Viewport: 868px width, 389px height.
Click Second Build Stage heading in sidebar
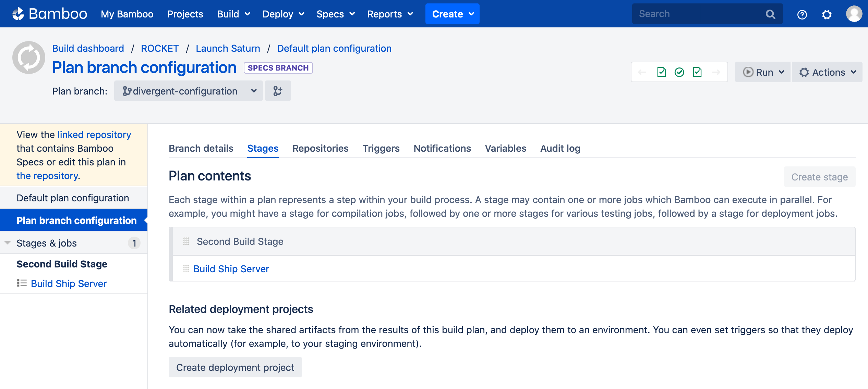click(62, 264)
